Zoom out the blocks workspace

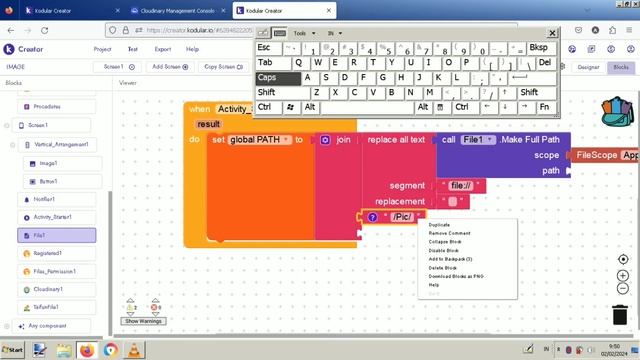point(622,289)
